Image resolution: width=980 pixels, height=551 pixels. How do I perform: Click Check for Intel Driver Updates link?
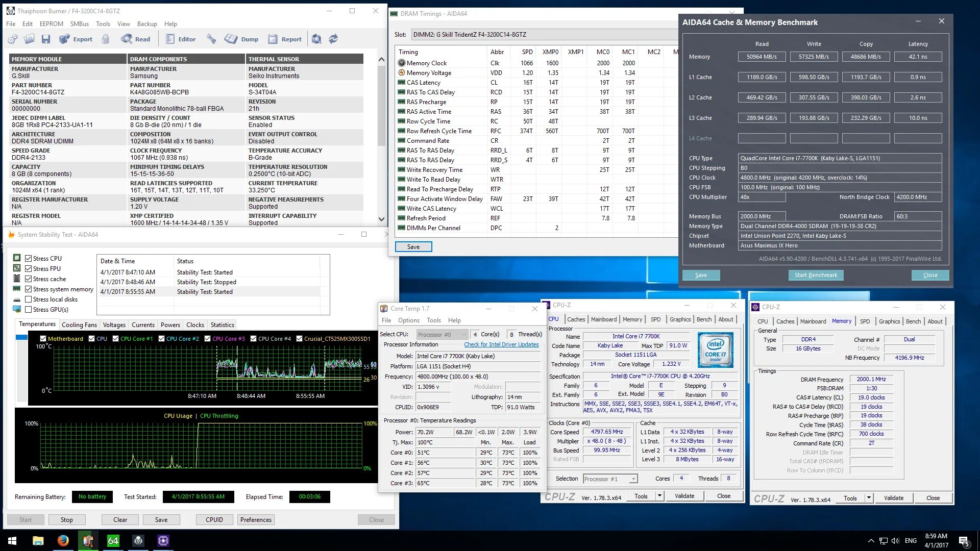coord(501,345)
